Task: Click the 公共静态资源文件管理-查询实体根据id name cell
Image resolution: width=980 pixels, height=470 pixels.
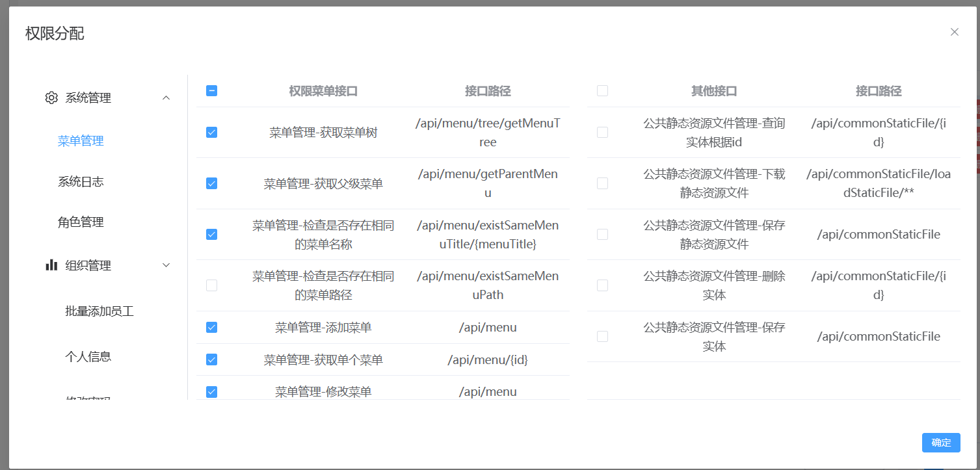Action: pyautogui.click(x=714, y=133)
